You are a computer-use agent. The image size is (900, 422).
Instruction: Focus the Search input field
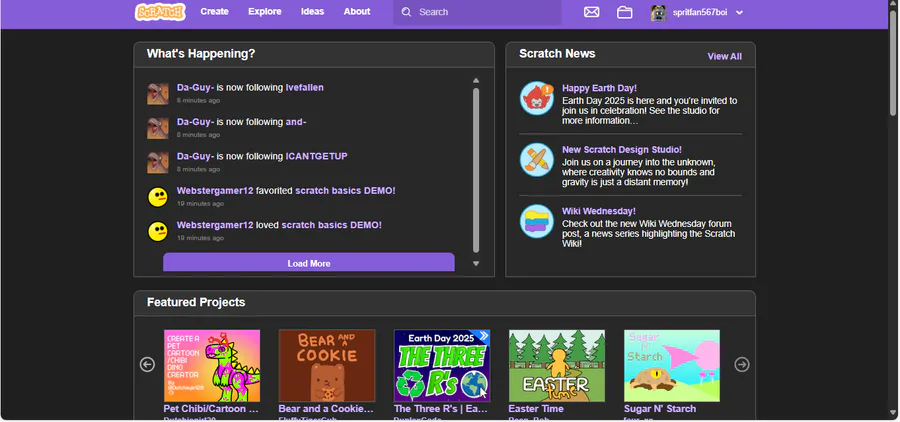click(x=477, y=12)
